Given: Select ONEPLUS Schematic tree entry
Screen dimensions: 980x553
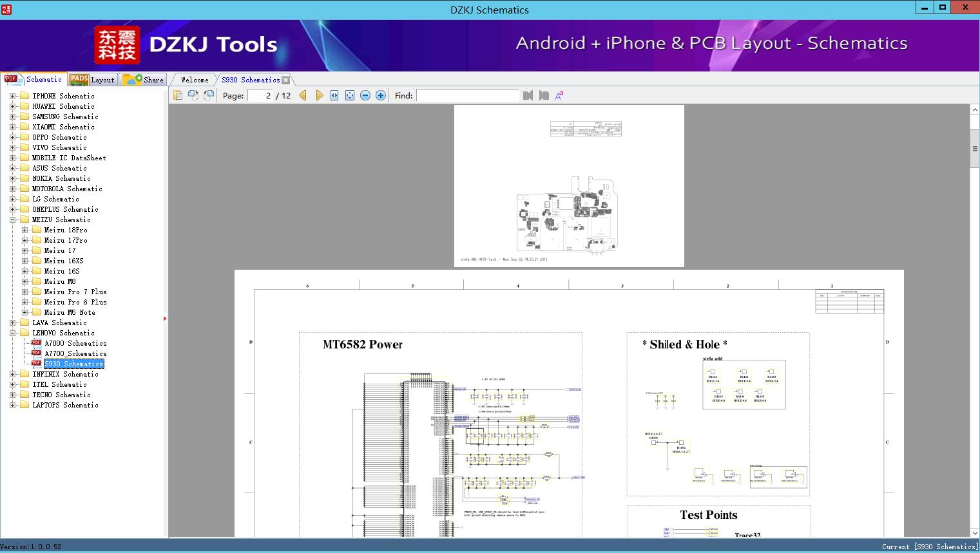Looking at the screenshot, I should (x=65, y=209).
